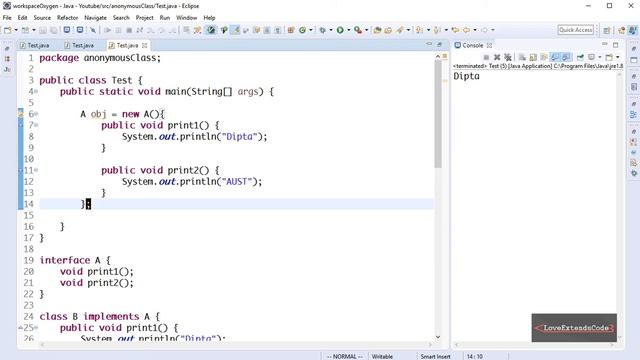
Task: Open the Back history dropdown arrow
Action: [x=475, y=30]
